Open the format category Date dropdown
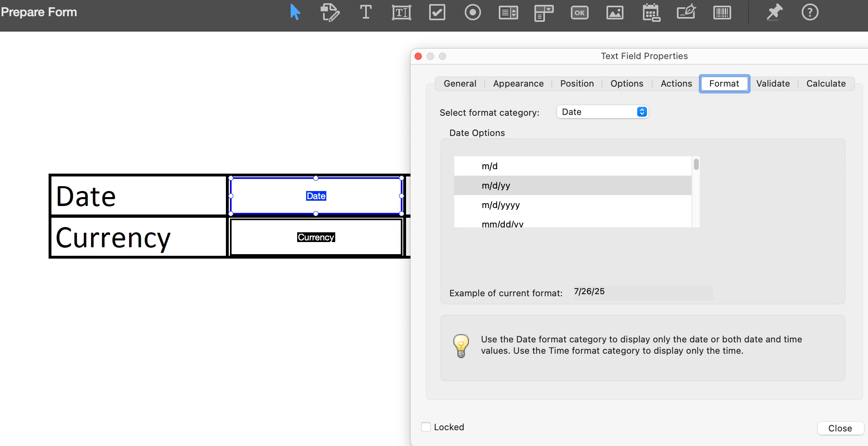 point(602,112)
